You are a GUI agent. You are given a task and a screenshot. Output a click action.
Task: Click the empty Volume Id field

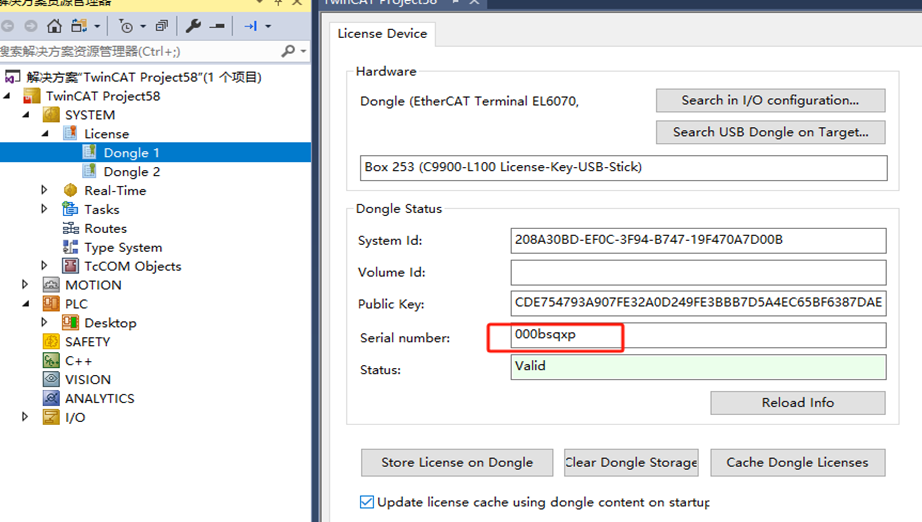(698, 272)
